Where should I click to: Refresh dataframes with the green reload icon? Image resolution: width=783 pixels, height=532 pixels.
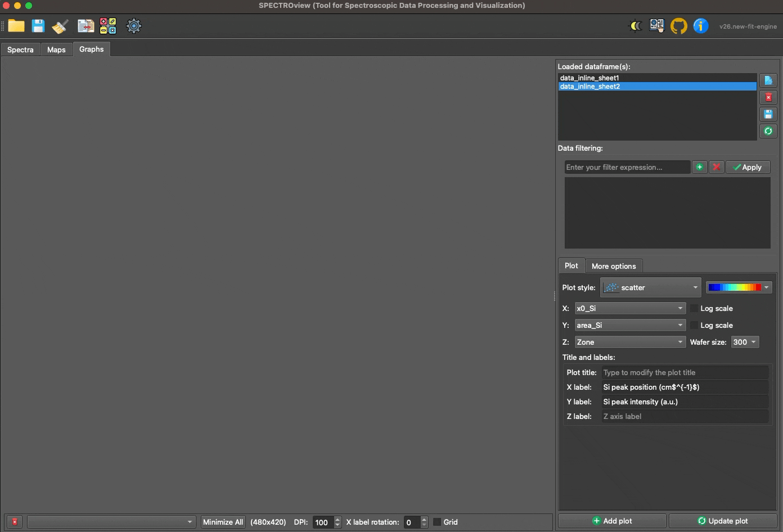(768, 131)
